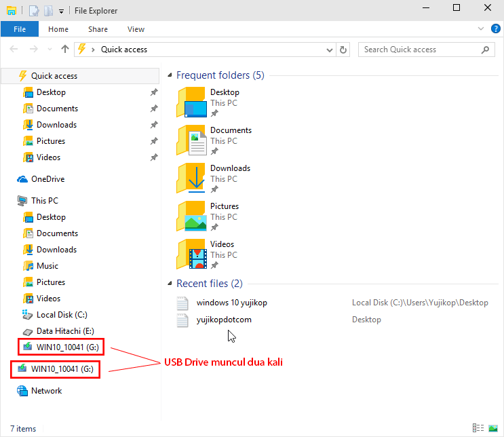The height and width of the screenshot is (437, 504).
Task: Select the Downloads folder tile icon
Action: pos(191,178)
